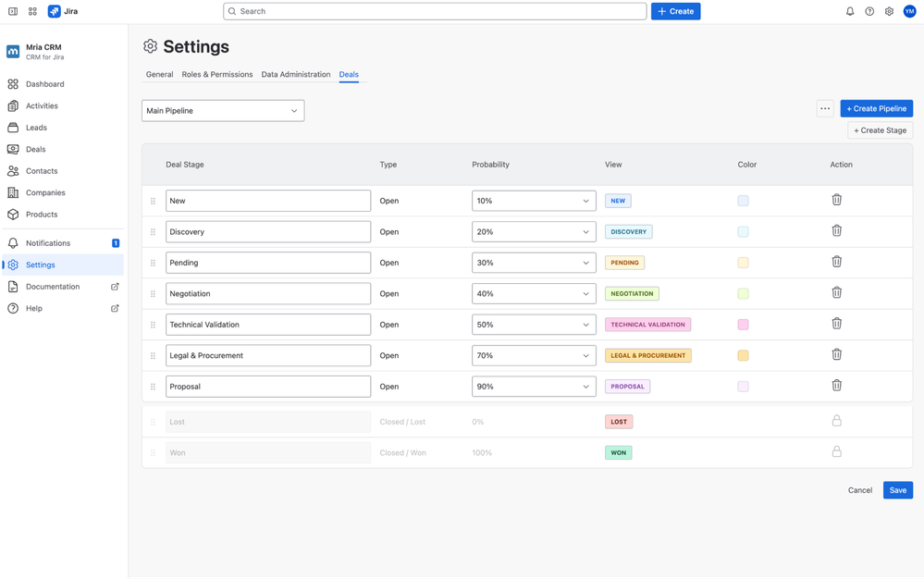Screen dimensions: 924x579
Task: Change the green Negotiation color swatch
Action: (x=743, y=294)
